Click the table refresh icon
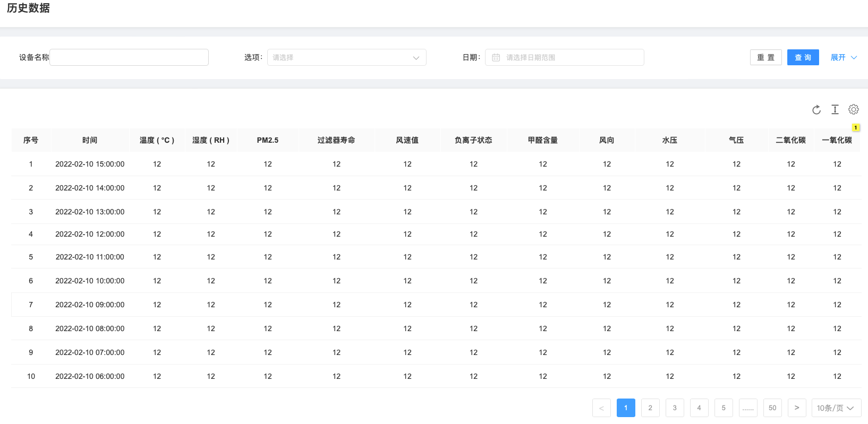868x424 pixels. (816, 110)
